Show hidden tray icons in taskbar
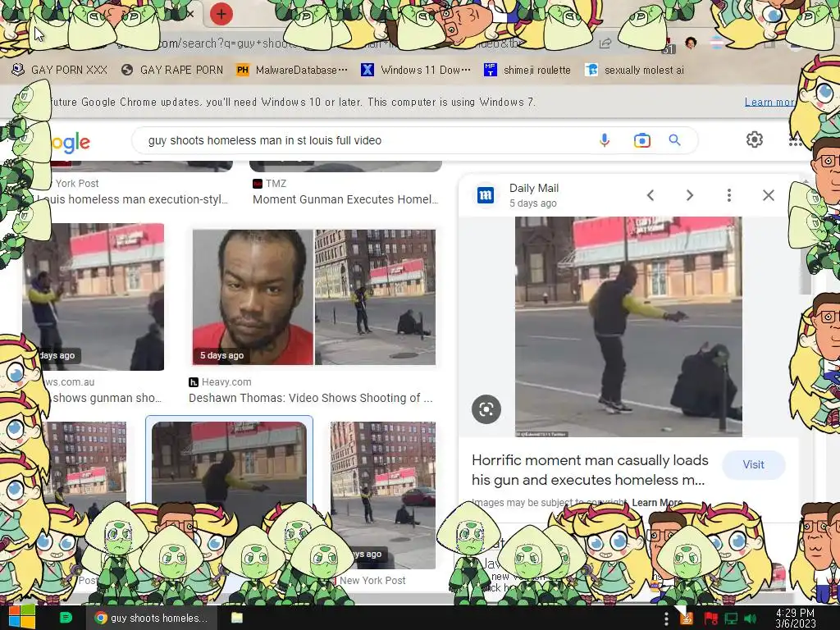The image size is (840, 630). point(666,619)
